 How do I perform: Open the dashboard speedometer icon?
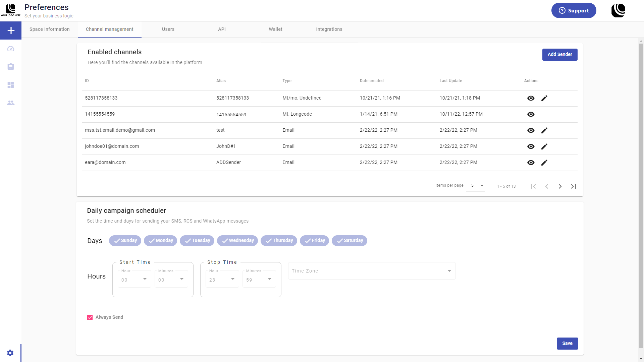(x=11, y=49)
